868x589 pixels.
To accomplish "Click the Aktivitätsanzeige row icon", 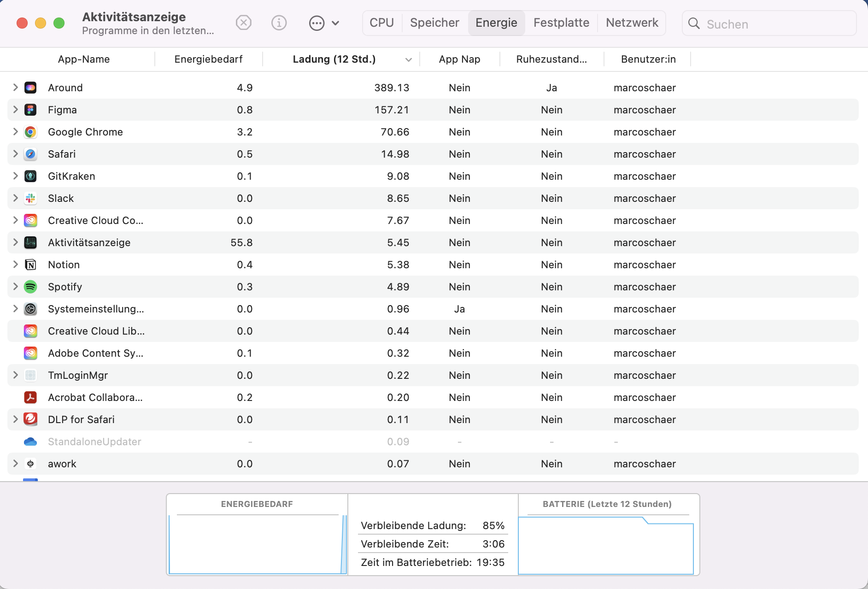I will pos(30,242).
